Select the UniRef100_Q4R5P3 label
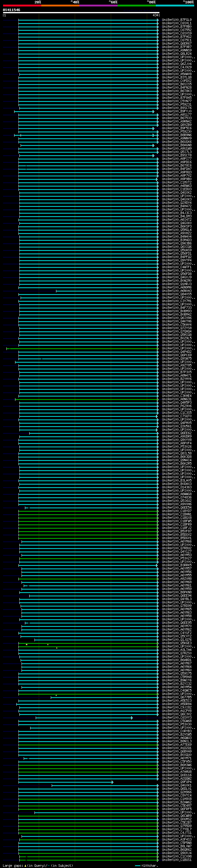 click(176, 403)
